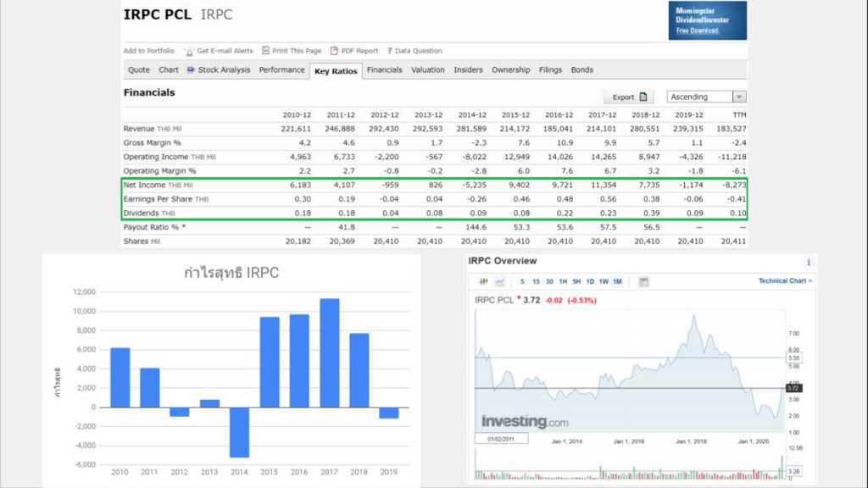Click the Gross Margin % row label
Viewport: 868px width, 488px height.
tap(153, 142)
